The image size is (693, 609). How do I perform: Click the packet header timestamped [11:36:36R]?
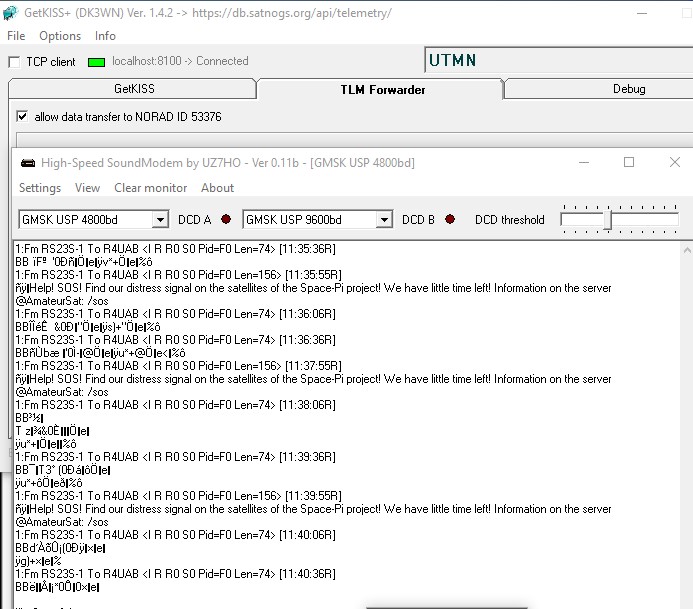pos(175,340)
